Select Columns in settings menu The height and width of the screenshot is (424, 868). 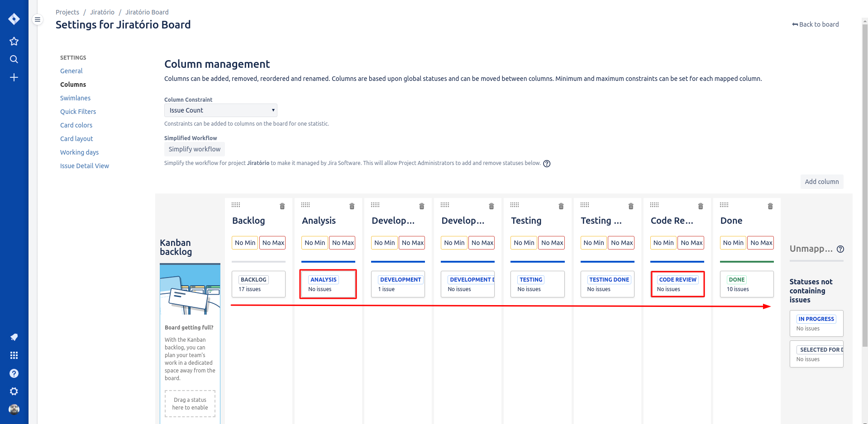73,85
